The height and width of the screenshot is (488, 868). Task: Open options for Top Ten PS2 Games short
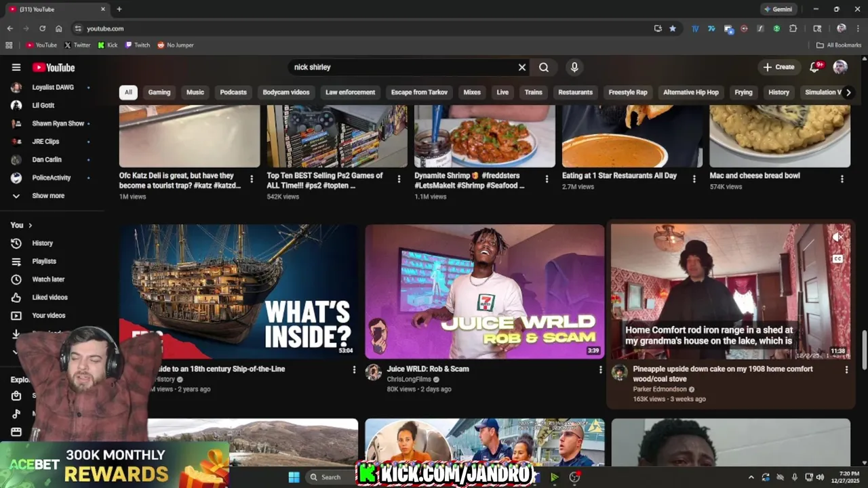[x=399, y=179]
